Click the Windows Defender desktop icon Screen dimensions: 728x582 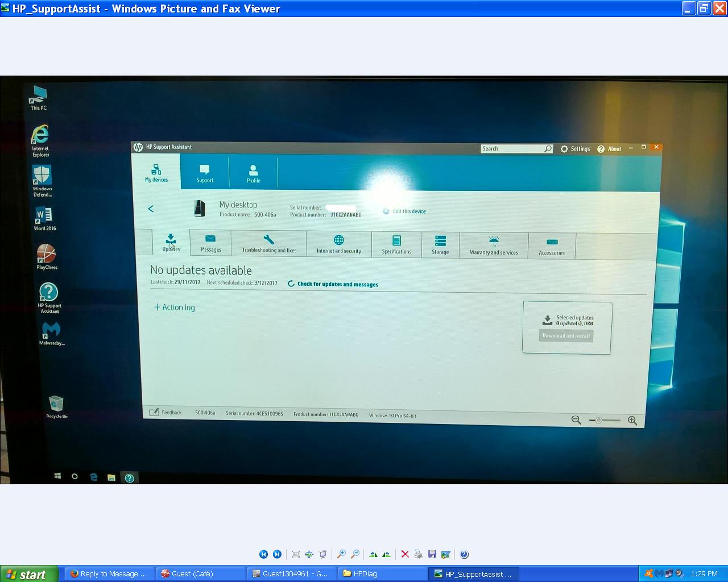42,181
